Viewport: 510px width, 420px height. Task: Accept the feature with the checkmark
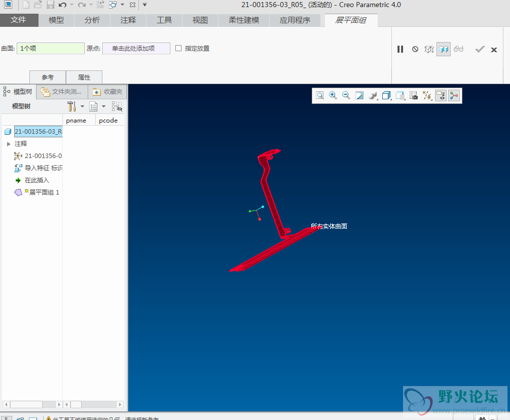pyautogui.click(x=480, y=50)
